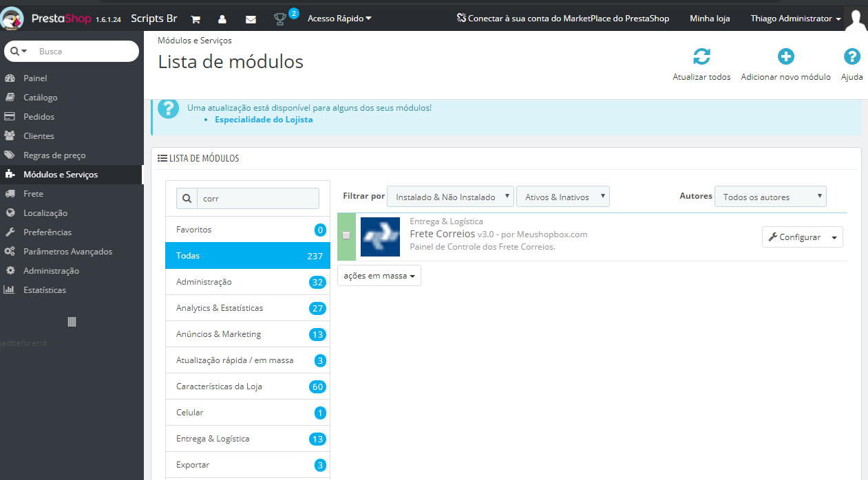
Task: Open the Ajuda help icon
Action: (x=851, y=57)
